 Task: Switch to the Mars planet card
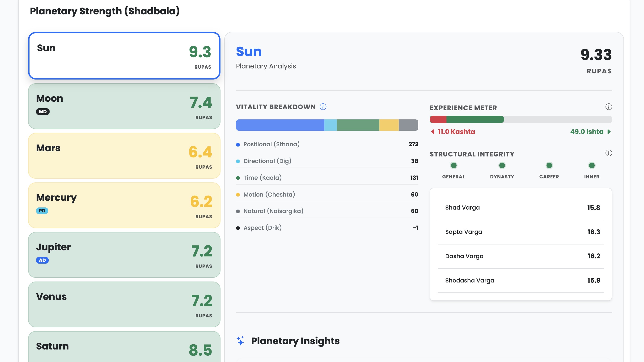pyautogui.click(x=124, y=156)
